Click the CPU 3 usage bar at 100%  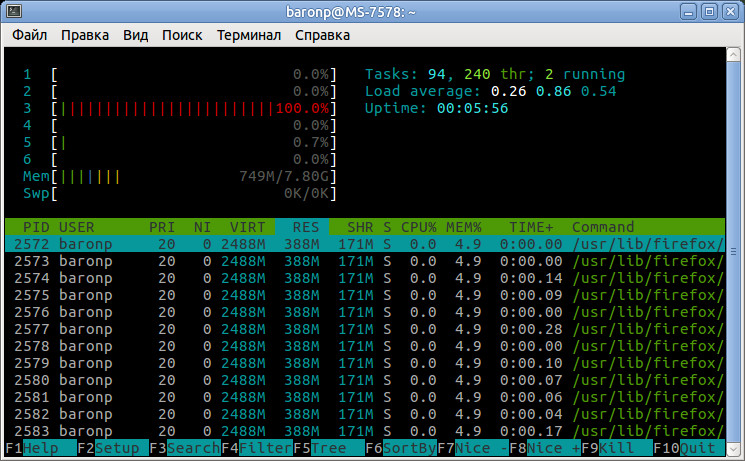[194, 108]
